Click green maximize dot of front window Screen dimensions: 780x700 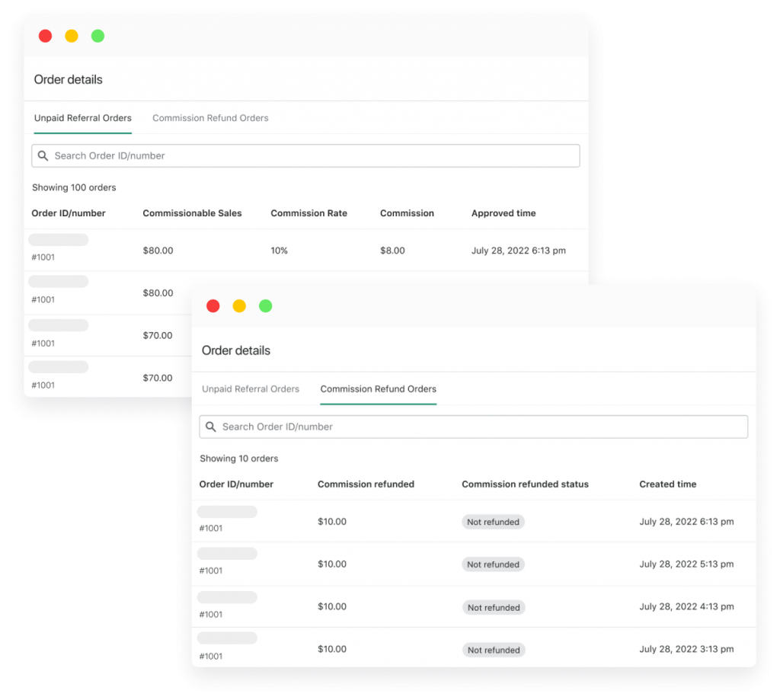[266, 306]
